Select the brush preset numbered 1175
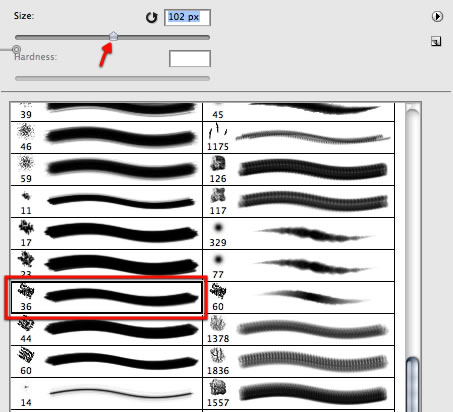The width and height of the screenshot is (453, 412). (x=298, y=138)
